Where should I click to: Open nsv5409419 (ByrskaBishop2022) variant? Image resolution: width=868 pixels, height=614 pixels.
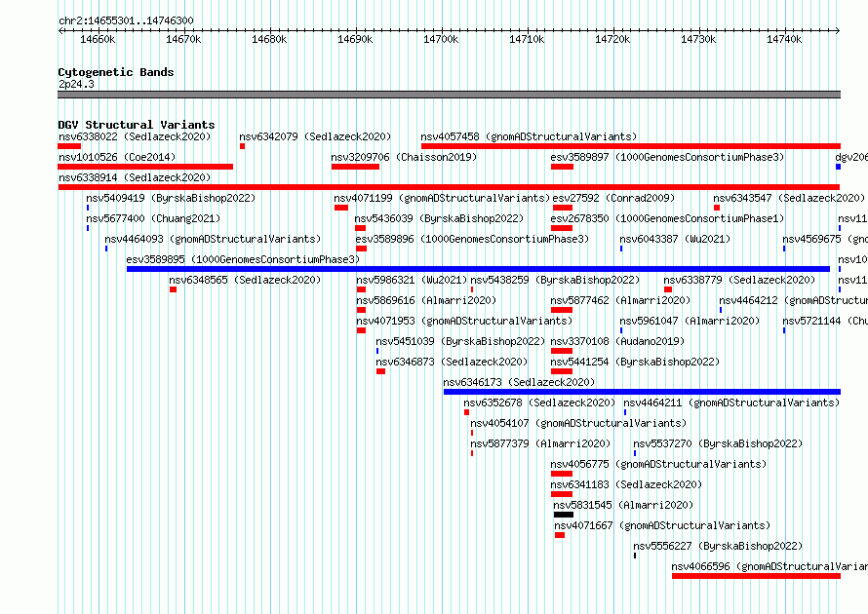point(171,198)
